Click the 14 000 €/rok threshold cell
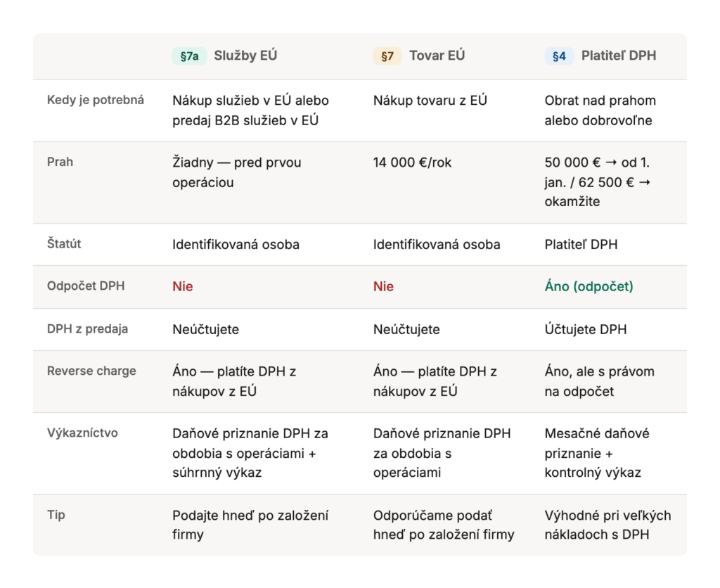The height and width of the screenshot is (588, 720). (413, 162)
